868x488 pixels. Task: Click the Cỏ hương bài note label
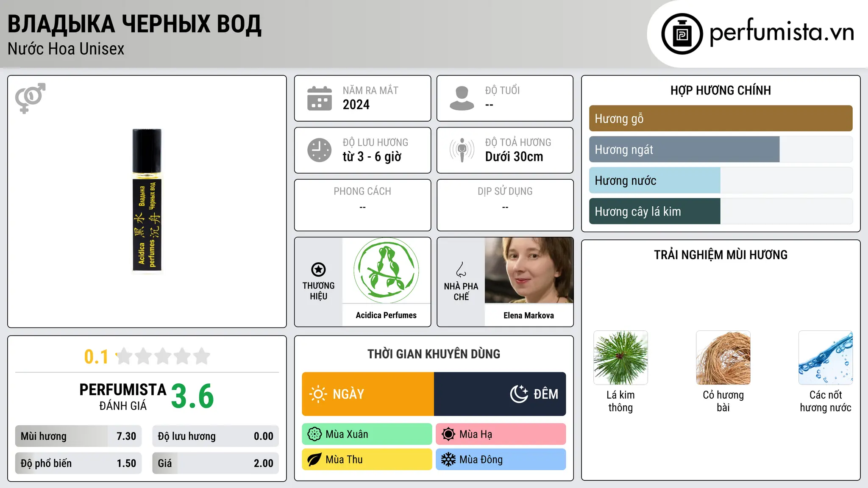(x=723, y=401)
